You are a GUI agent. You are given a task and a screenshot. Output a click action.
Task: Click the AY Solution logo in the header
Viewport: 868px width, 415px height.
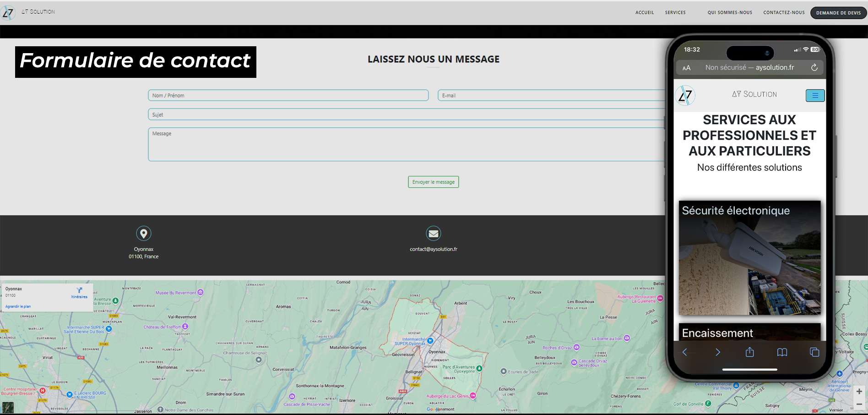[x=8, y=12]
